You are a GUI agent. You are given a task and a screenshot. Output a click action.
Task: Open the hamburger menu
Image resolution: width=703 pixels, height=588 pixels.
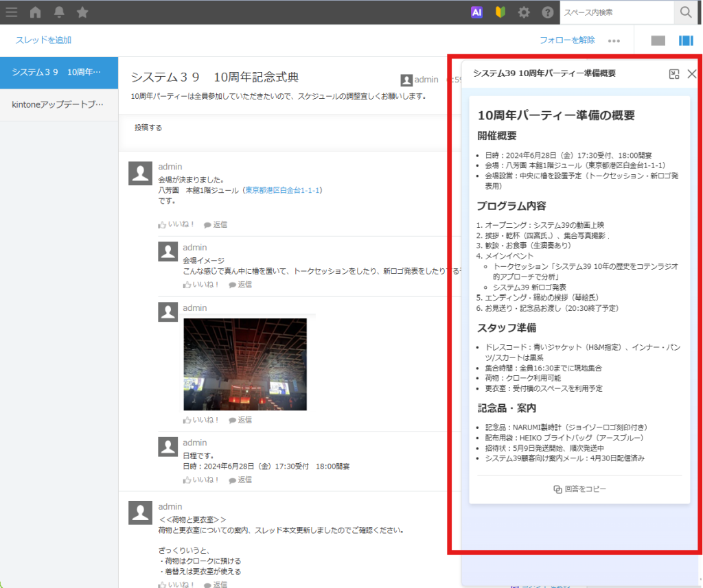coord(12,12)
